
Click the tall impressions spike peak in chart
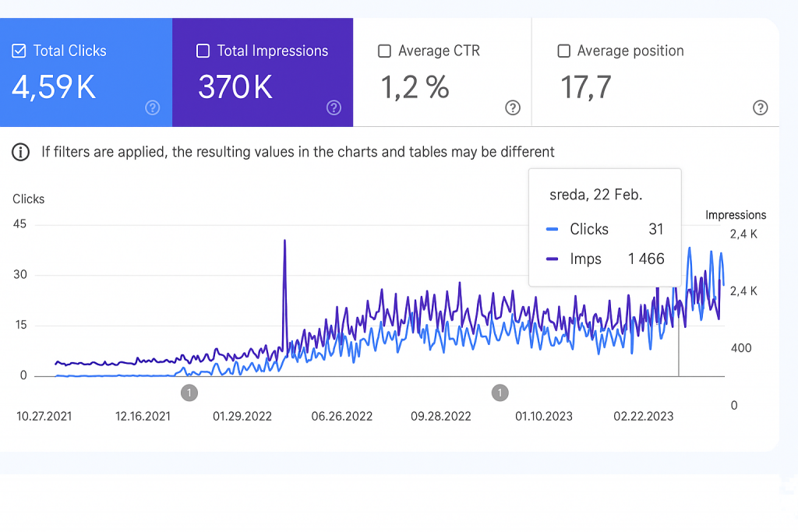click(x=284, y=241)
